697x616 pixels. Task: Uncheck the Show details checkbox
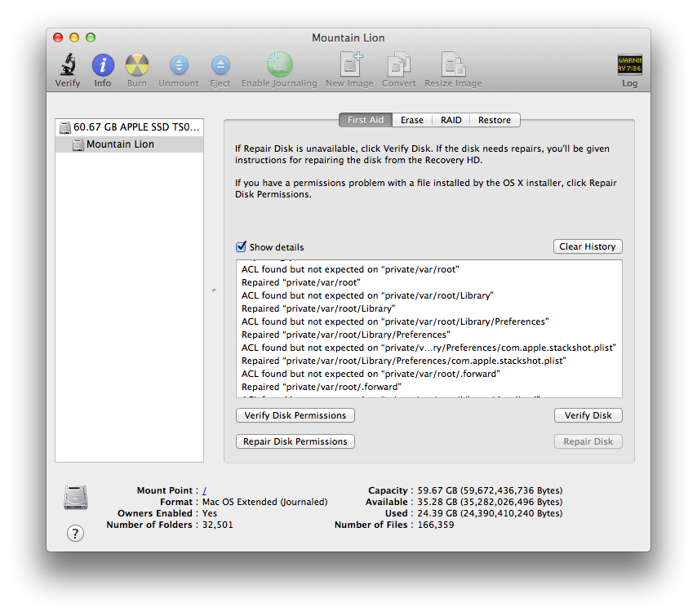click(241, 246)
